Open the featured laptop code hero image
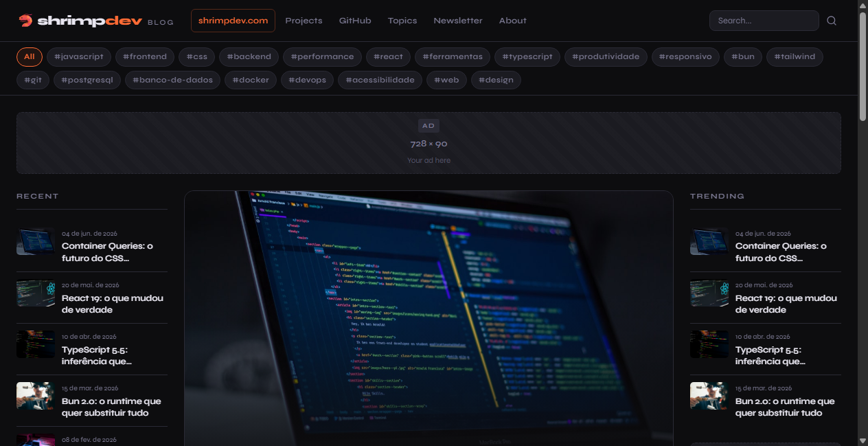 pyautogui.click(x=429, y=318)
